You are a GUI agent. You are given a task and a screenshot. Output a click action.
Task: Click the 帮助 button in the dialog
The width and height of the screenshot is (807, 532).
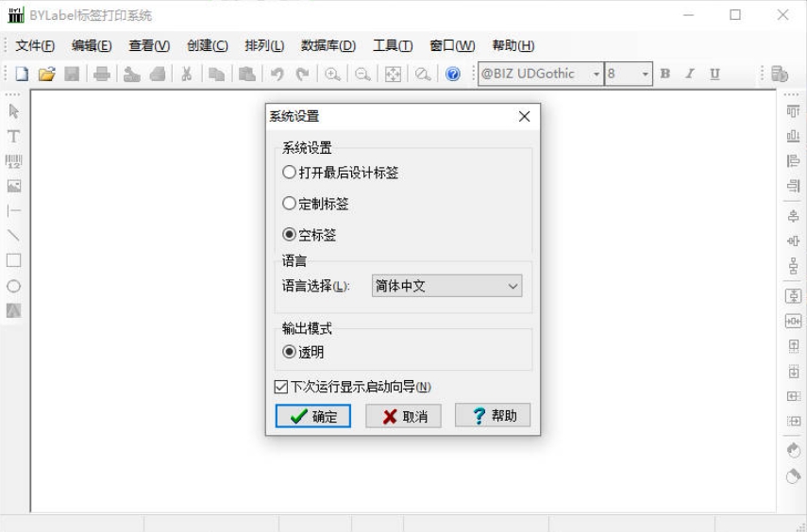tap(493, 415)
